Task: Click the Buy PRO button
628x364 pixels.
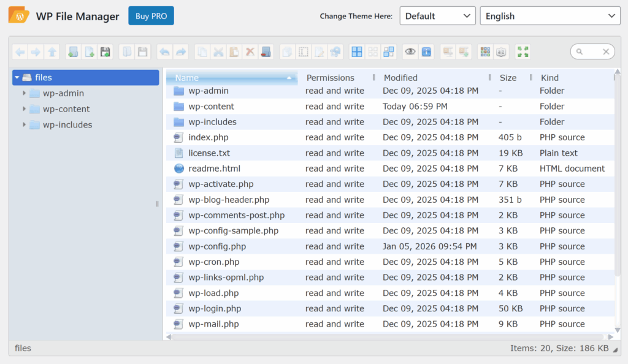Action: pos(151,16)
